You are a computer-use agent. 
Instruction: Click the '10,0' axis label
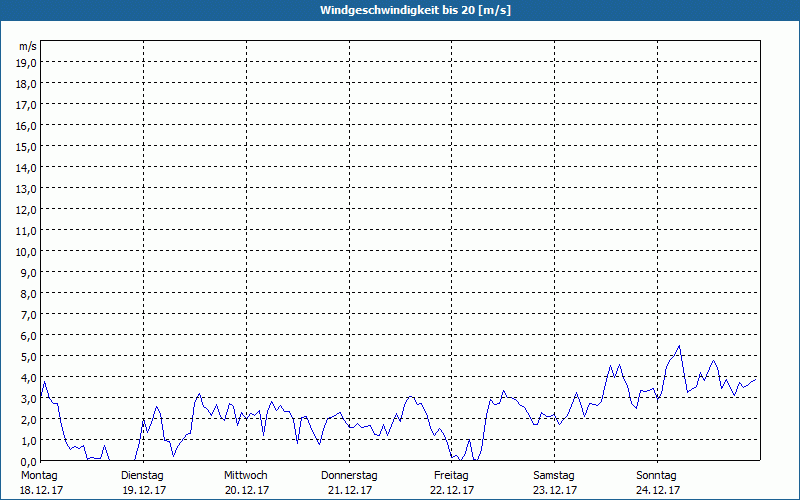(27, 252)
